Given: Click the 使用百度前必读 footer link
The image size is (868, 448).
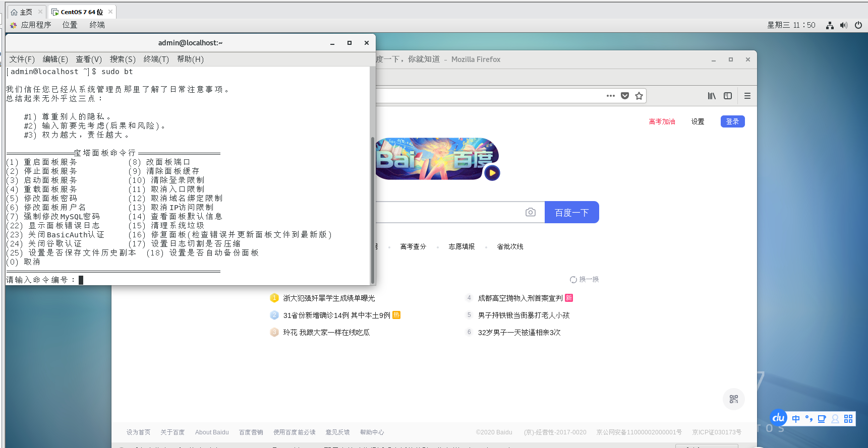Looking at the screenshot, I should click(x=295, y=432).
